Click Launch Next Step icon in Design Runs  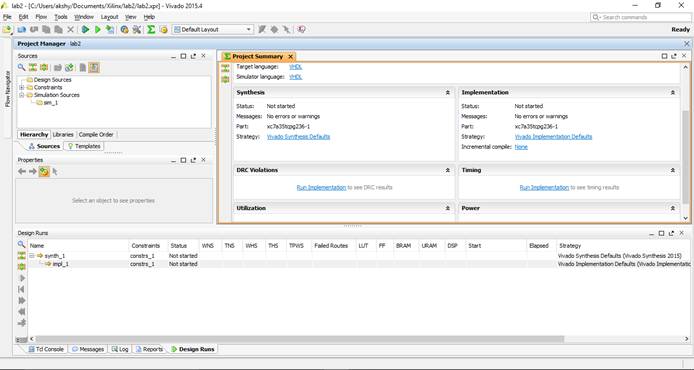click(x=21, y=301)
